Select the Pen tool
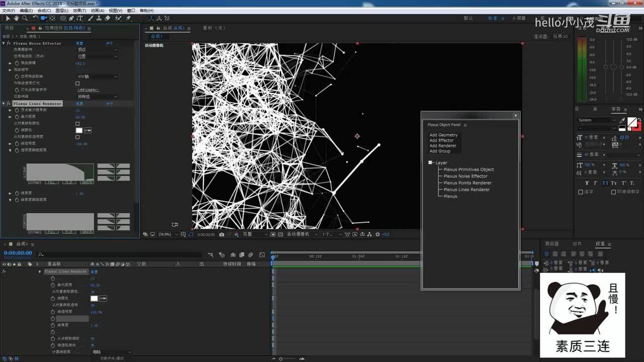This screenshot has height=362, width=644. coord(71,18)
